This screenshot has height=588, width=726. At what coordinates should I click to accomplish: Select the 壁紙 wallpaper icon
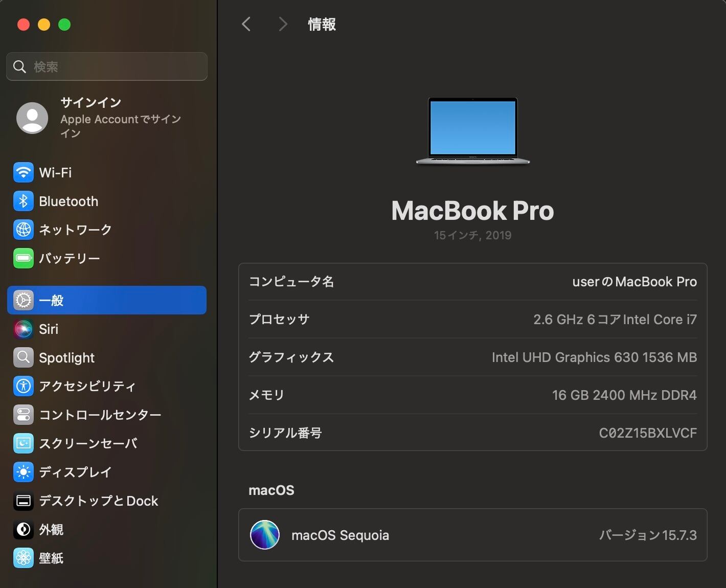(24, 558)
